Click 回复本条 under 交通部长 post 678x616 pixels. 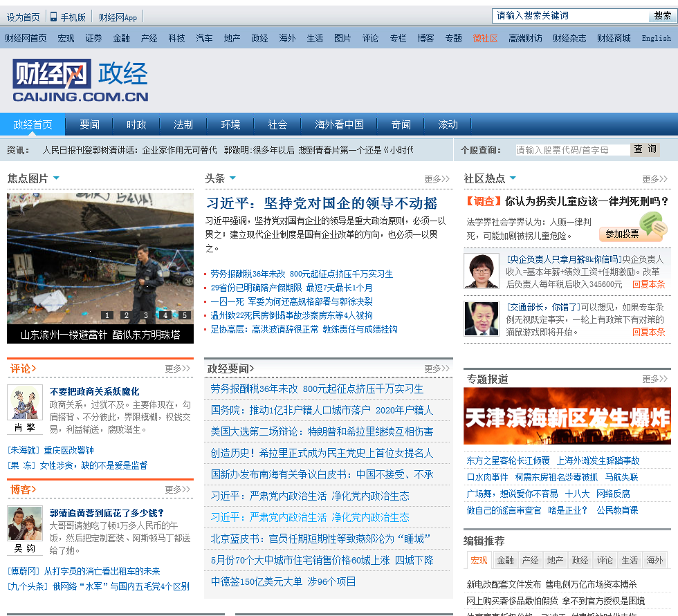click(x=648, y=332)
